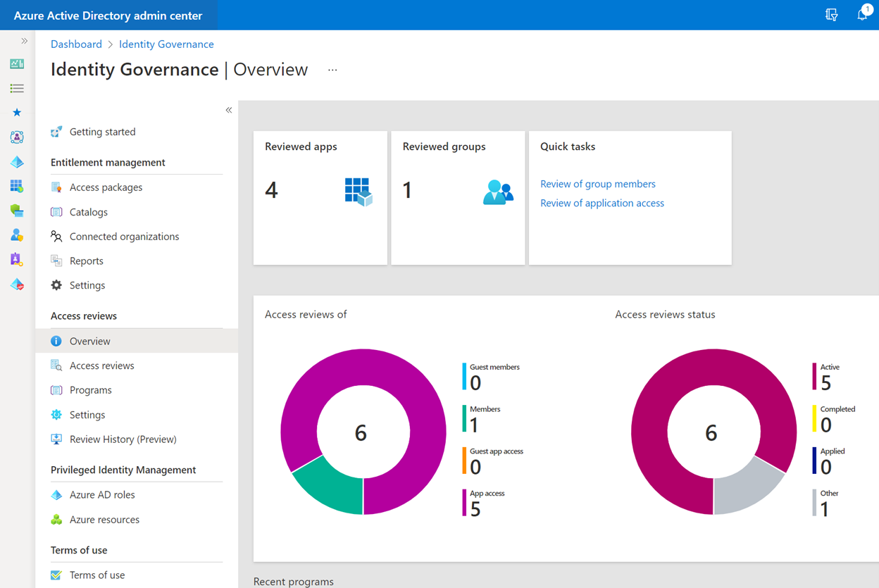The width and height of the screenshot is (879, 588).
Task: Click the "Active" legend label
Action: point(830,367)
